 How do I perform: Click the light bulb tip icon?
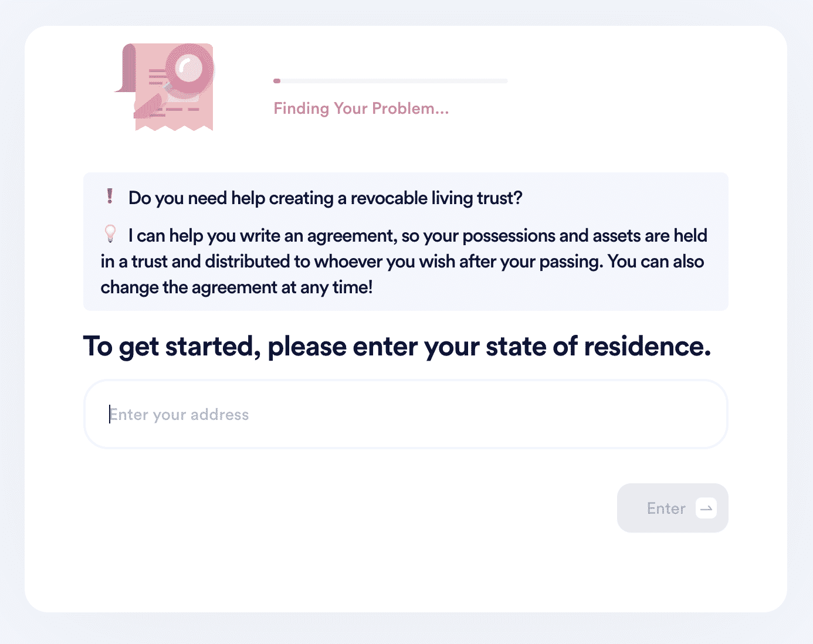pos(110,233)
